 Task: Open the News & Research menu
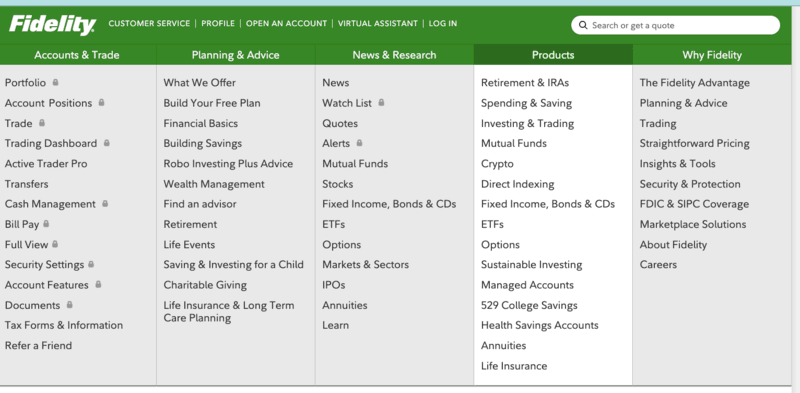[x=394, y=55]
